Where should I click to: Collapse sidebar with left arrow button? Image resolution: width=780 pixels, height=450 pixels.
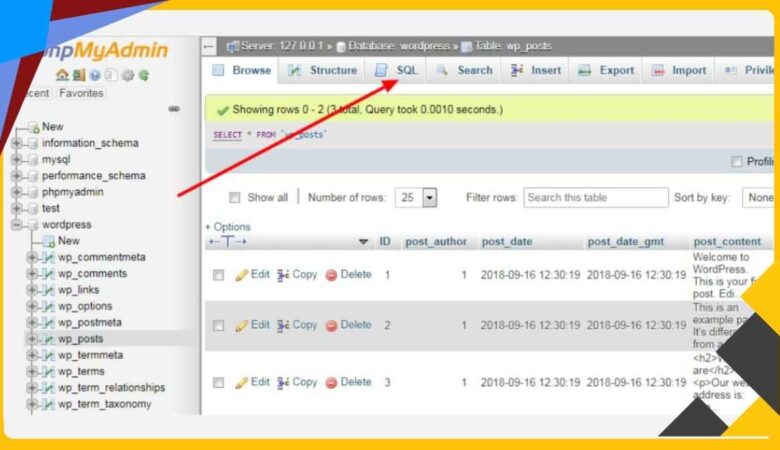(x=209, y=47)
